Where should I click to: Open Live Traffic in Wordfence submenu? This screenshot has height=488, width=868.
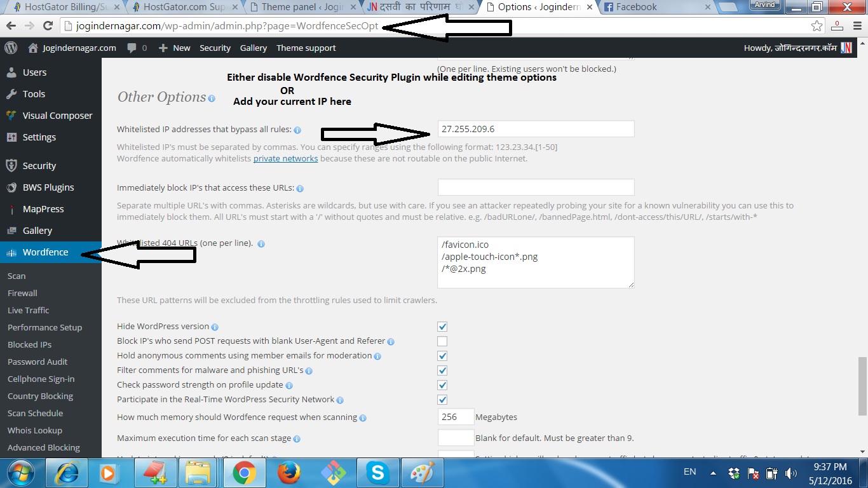click(x=29, y=310)
